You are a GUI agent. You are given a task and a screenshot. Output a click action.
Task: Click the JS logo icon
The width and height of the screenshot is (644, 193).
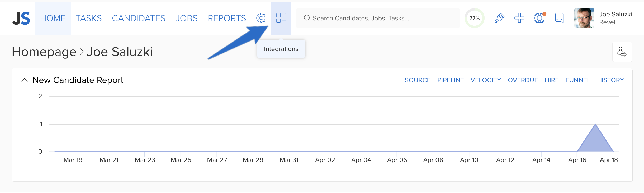tap(21, 18)
